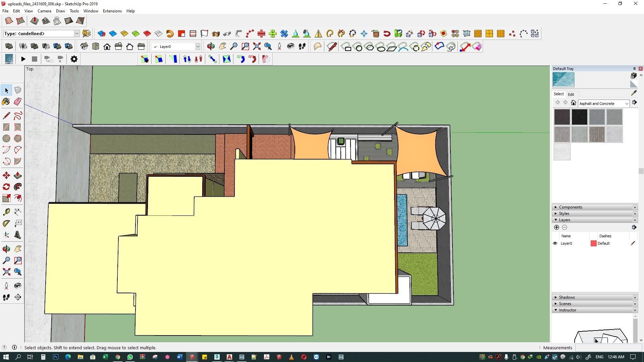
Task: Select the Paint Bucket tool
Action: 6,102
